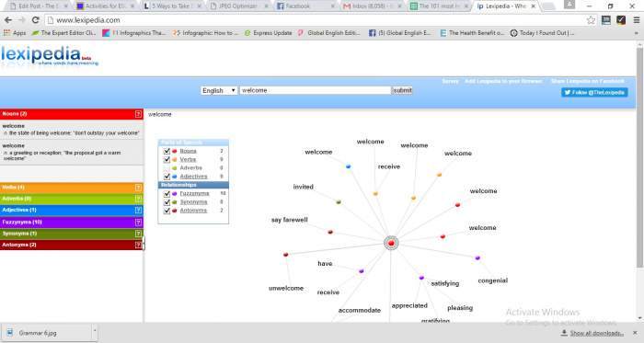This screenshot has width=644, height=343.
Task: Toggle the Verbs checkbox in the legend
Action: (167, 159)
